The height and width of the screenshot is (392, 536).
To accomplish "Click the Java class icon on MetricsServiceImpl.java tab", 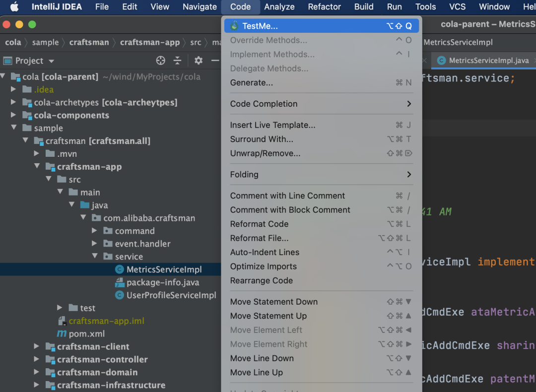I will click(441, 61).
